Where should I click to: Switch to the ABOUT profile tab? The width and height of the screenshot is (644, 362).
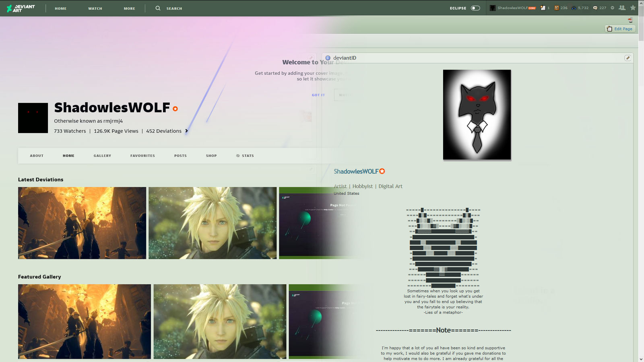tap(37, 156)
